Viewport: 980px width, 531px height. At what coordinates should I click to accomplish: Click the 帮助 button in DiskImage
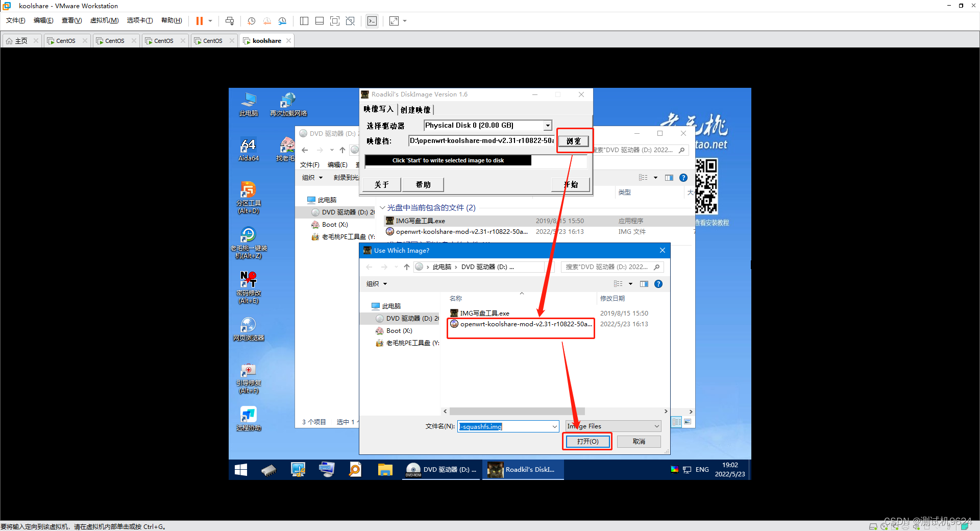[x=423, y=185]
